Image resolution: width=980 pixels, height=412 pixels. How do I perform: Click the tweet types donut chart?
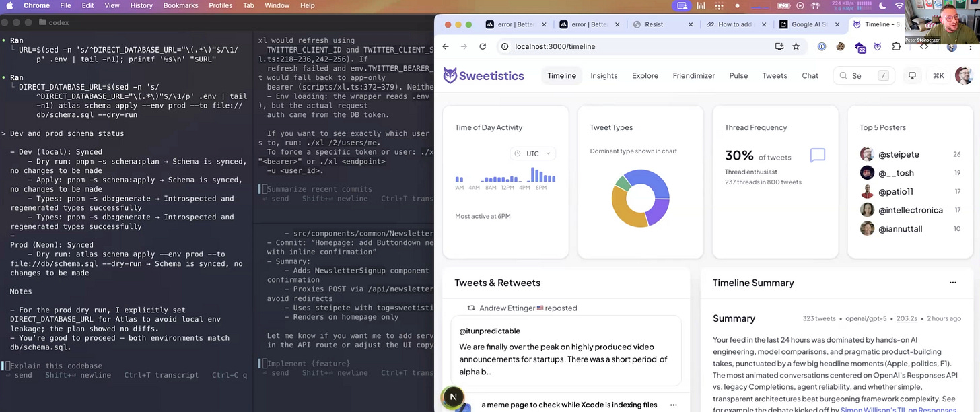640,198
